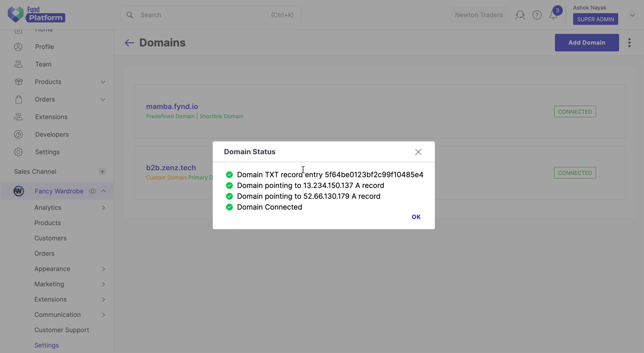Viewport: 644px width, 353px height.
Task: Click the Predefined Domain label
Action: (170, 116)
